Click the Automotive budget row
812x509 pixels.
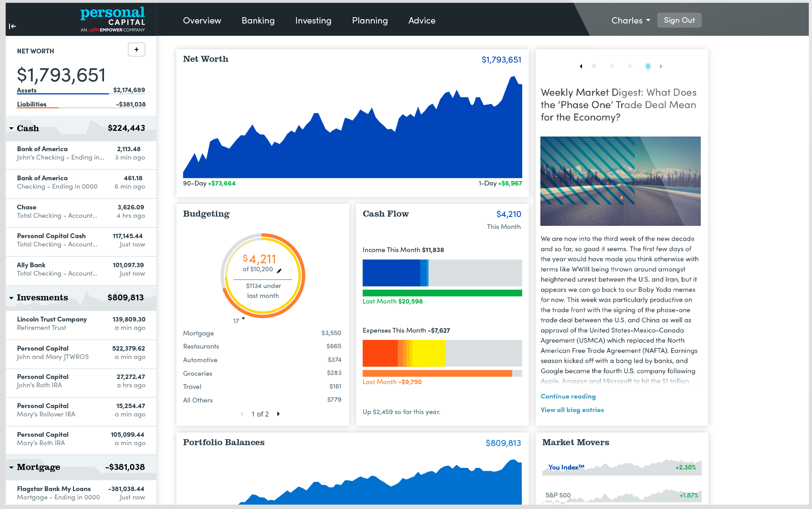coord(262,360)
